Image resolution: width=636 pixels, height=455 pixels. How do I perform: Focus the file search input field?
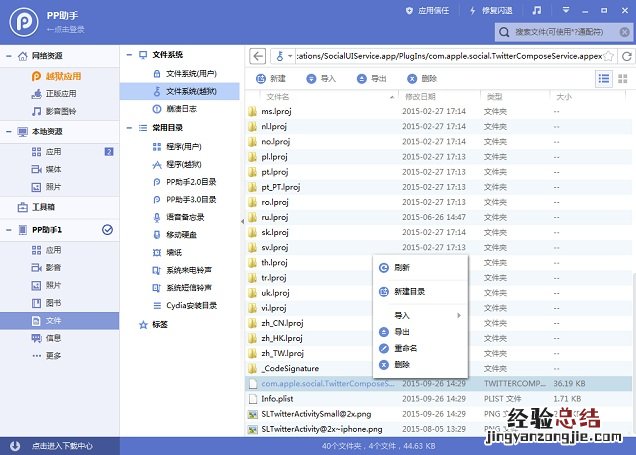(559, 32)
